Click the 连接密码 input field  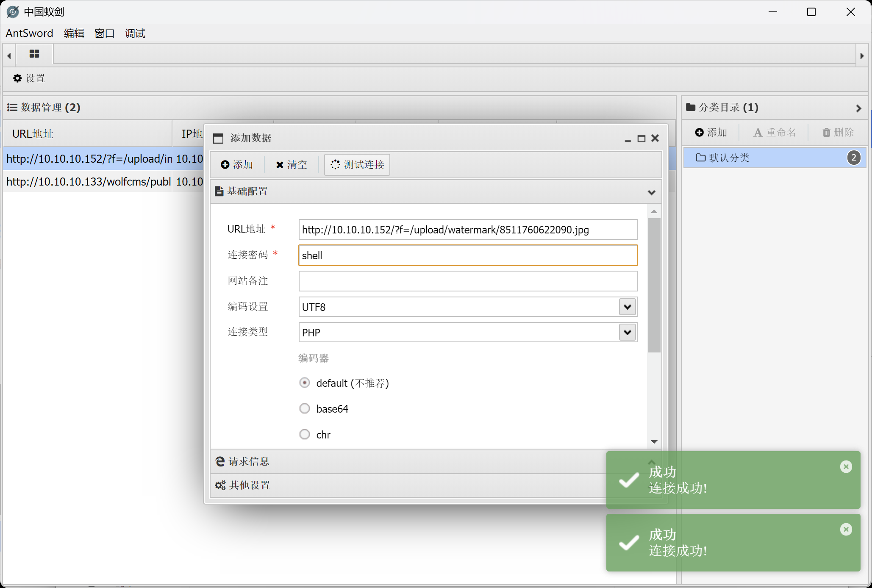(x=468, y=255)
